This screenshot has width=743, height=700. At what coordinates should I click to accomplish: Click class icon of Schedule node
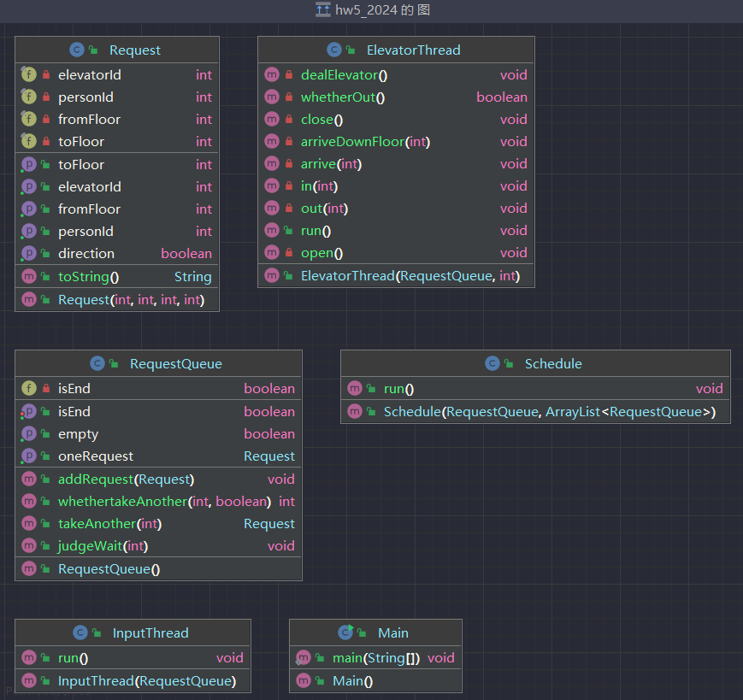click(492, 363)
